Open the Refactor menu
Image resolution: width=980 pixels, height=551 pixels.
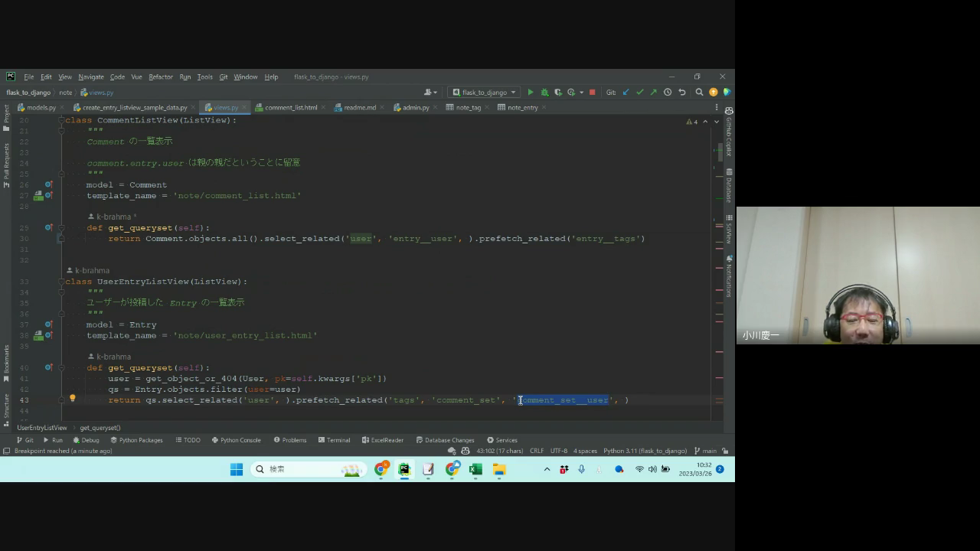(160, 77)
